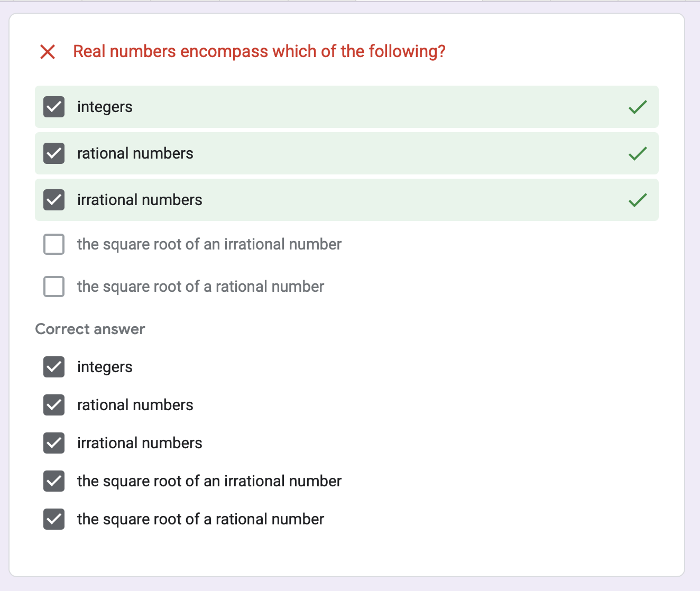700x591 pixels.
Task: Click the rational numbers label in the green highlighted row
Action: pyautogui.click(x=135, y=153)
